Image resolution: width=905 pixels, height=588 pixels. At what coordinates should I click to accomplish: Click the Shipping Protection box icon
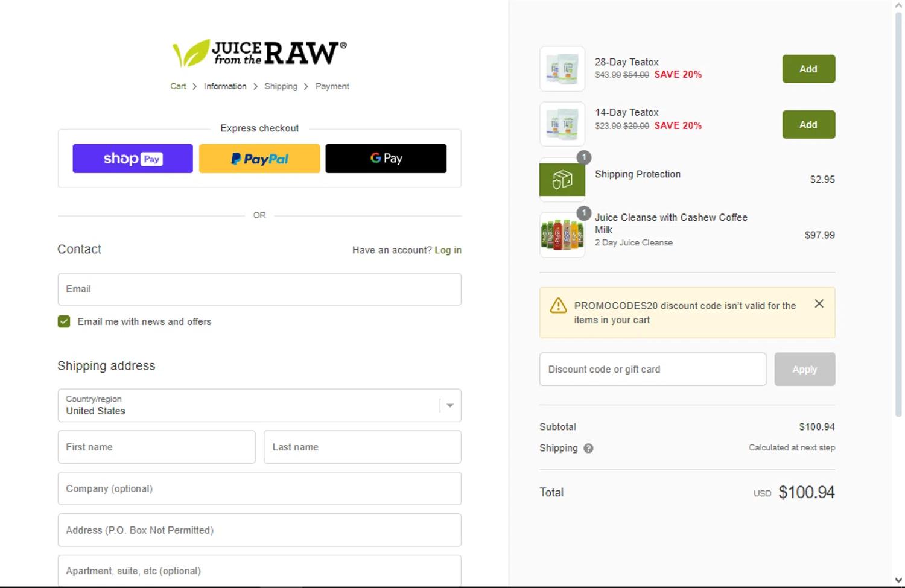[562, 180]
